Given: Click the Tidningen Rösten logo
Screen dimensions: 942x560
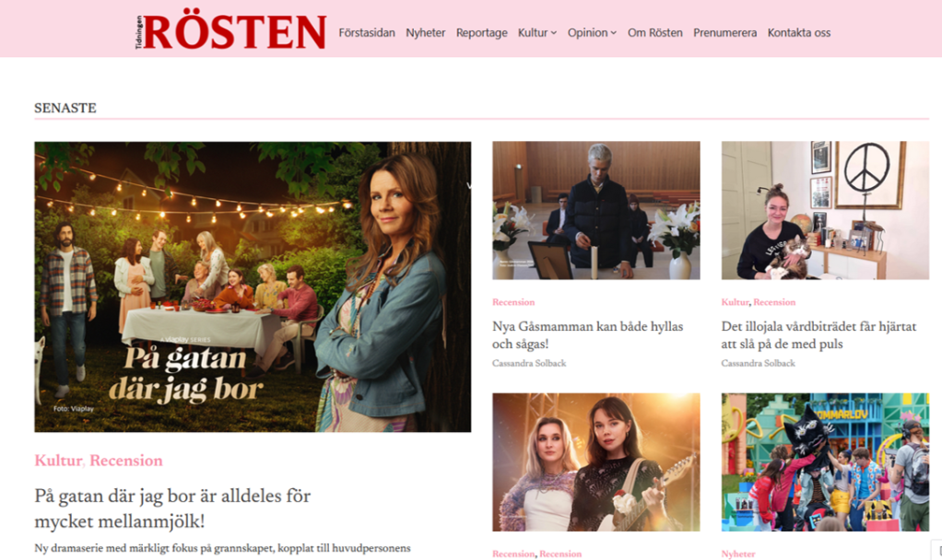Looking at the screenshot, I should pyautogui.click(x=230, y=32).
